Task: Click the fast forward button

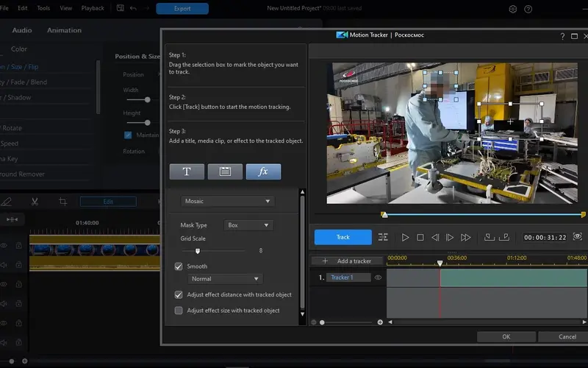Action: pyautogui.click(x=465, y=238)
